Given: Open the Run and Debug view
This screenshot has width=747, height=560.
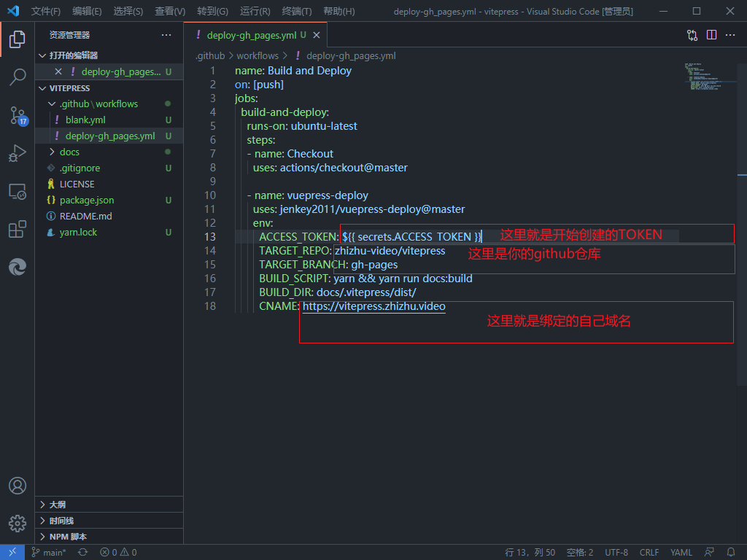Looking at the screenshot, I should click(18, 153).
